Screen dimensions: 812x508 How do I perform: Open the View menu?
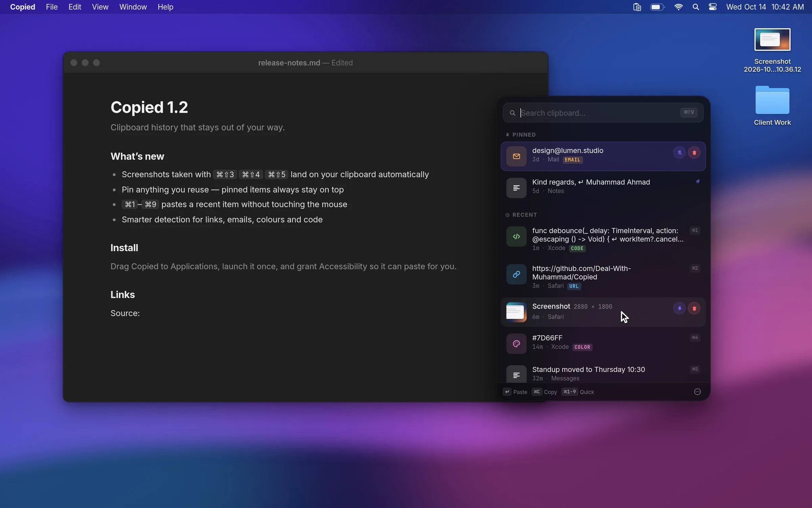pyautogui.click(x=100, y=7)
